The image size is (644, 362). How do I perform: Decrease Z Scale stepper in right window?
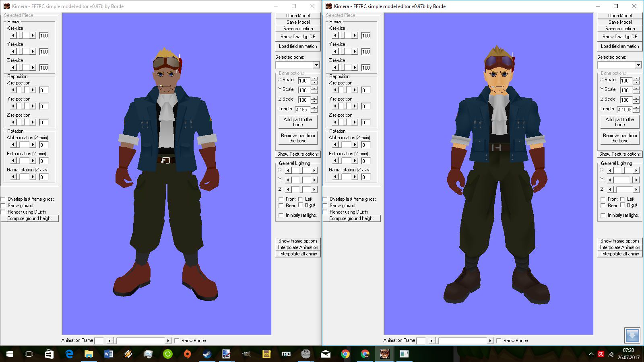pyautogui.click(x=636, y=101)
